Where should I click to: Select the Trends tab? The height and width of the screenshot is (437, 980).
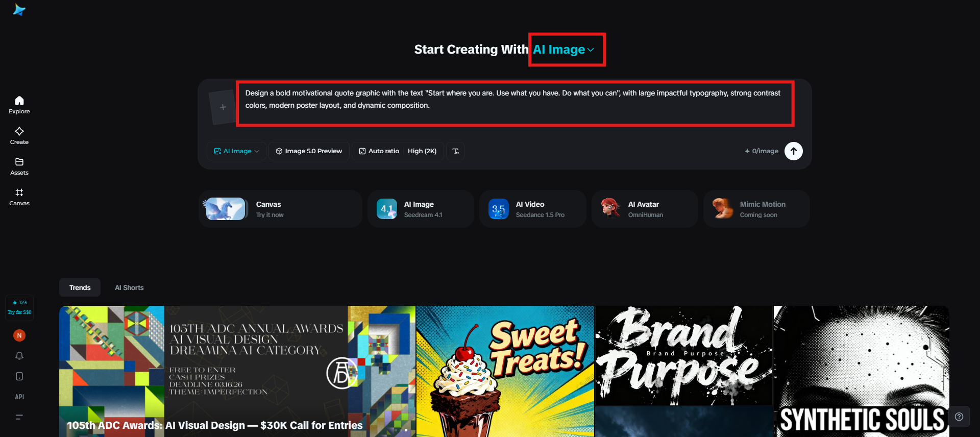click(80, 287)
